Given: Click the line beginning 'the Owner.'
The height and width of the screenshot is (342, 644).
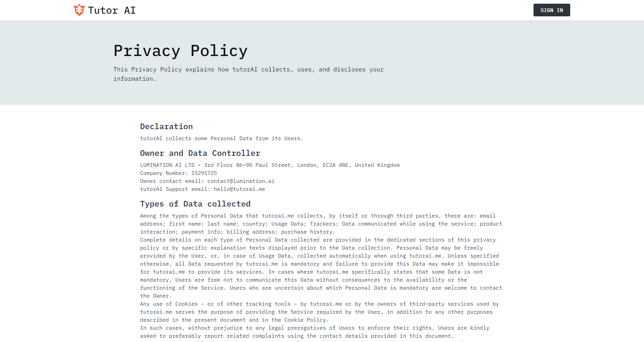Looking at the screenshot, I should [x=156, y=296].
